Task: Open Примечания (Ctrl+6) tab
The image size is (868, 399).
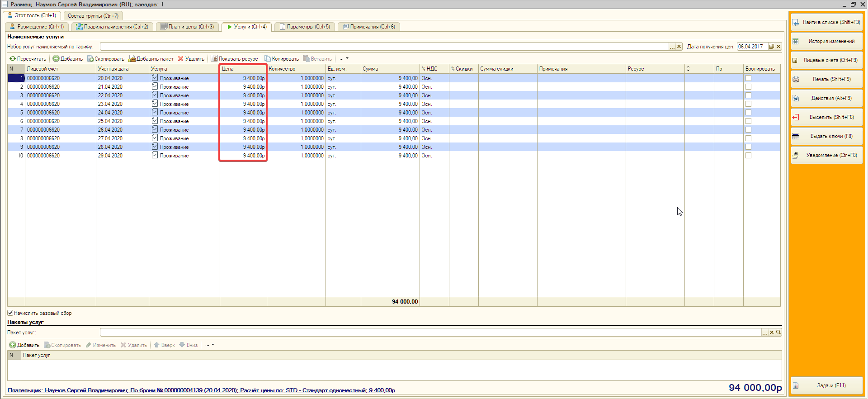Action: (x=369, y=27)
